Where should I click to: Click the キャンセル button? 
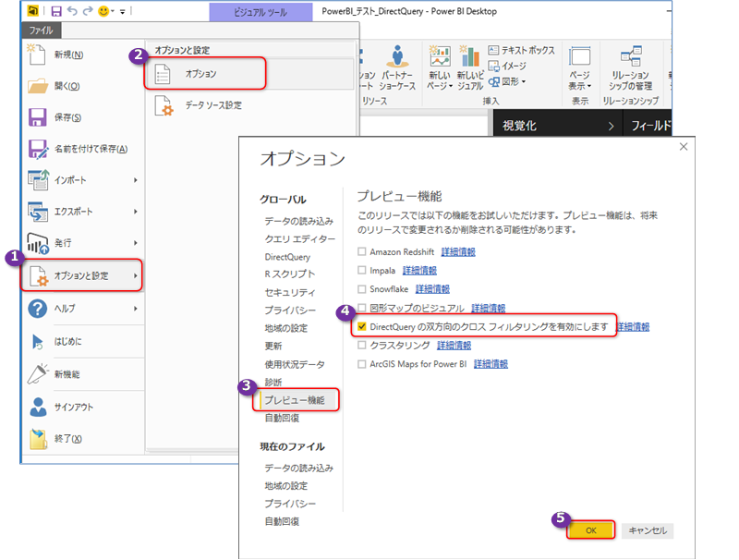pyautogui.click(x=648, y=530)
